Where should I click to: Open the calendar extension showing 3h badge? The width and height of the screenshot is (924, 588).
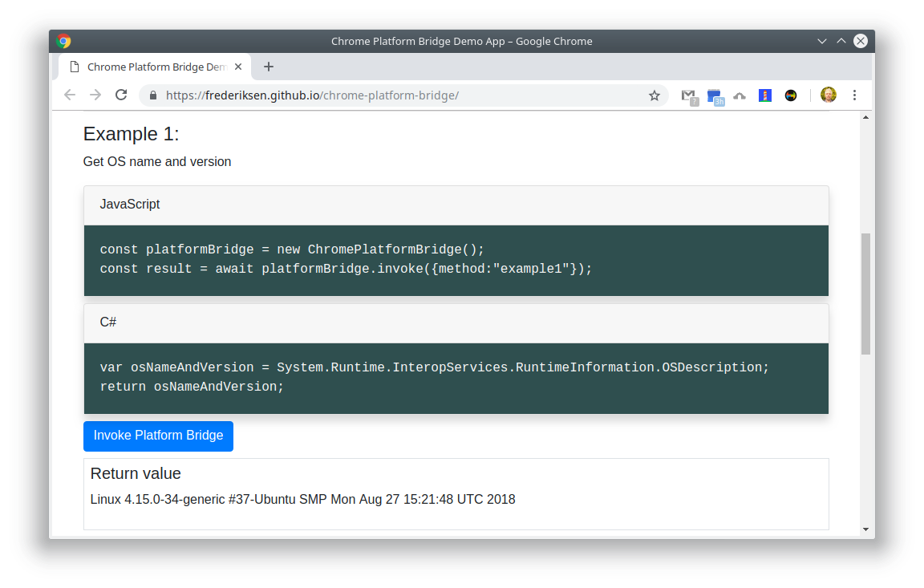715,96
